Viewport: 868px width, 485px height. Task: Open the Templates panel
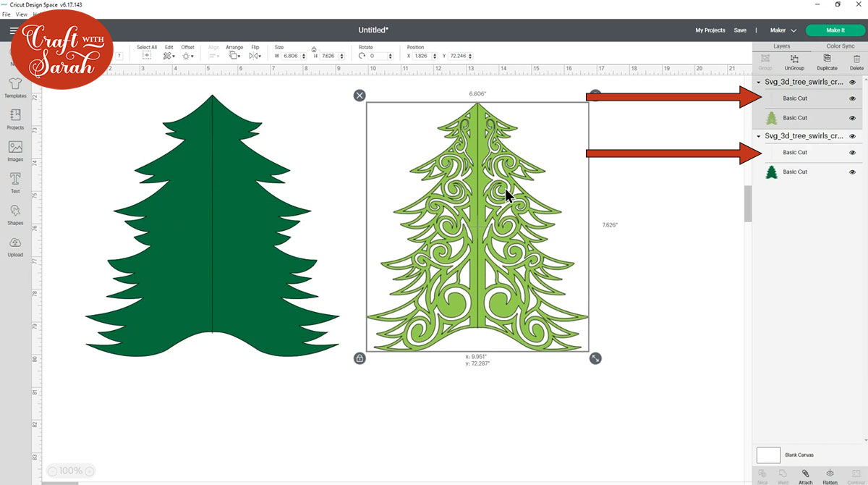15,88
